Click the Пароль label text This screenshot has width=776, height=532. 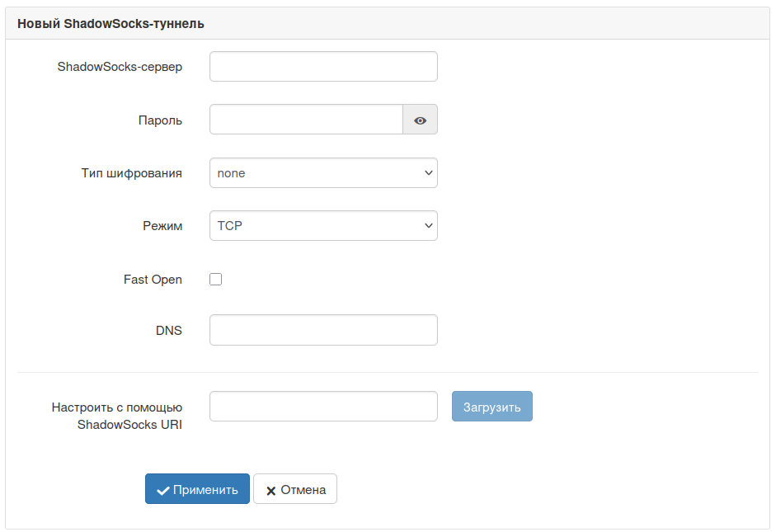point(160,120)
